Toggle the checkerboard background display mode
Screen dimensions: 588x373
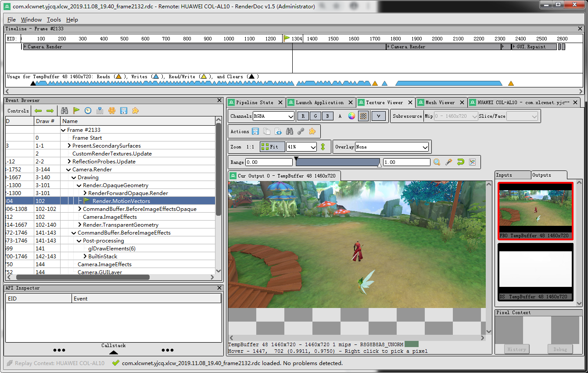click(363, 116)
